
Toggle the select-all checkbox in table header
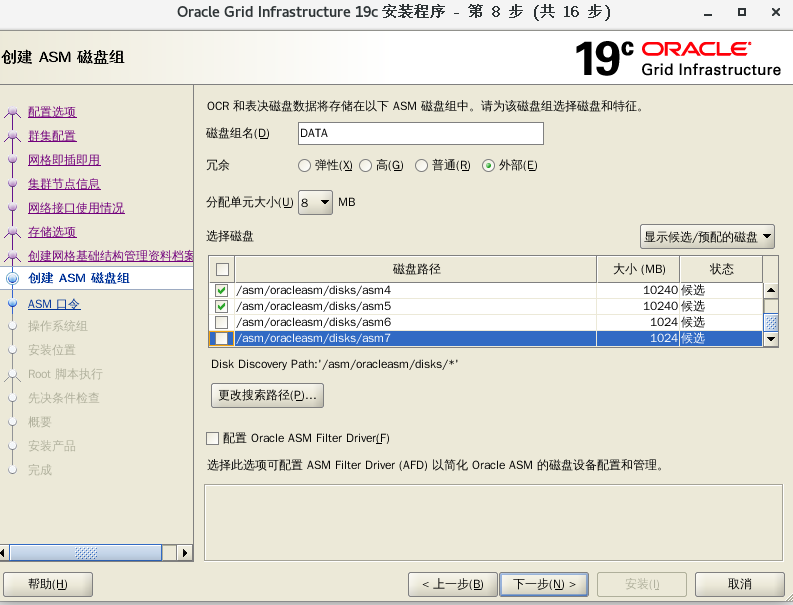[x=222, y=269]
